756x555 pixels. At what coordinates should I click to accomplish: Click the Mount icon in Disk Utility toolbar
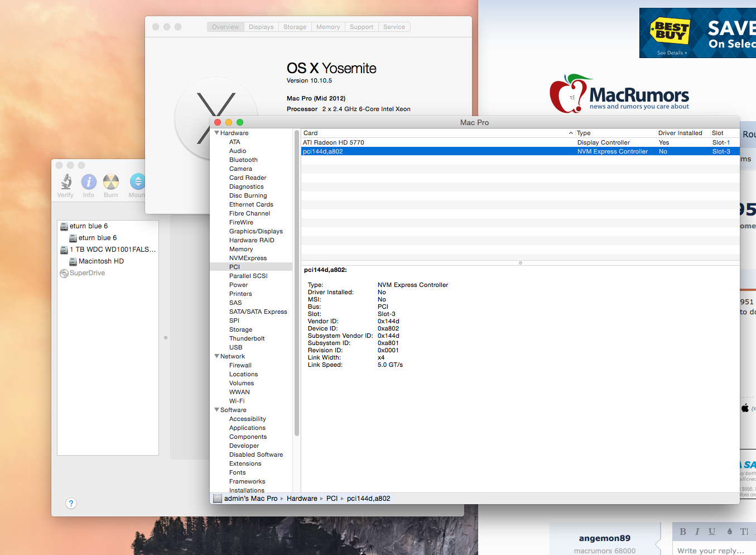[x=137, y=181]
